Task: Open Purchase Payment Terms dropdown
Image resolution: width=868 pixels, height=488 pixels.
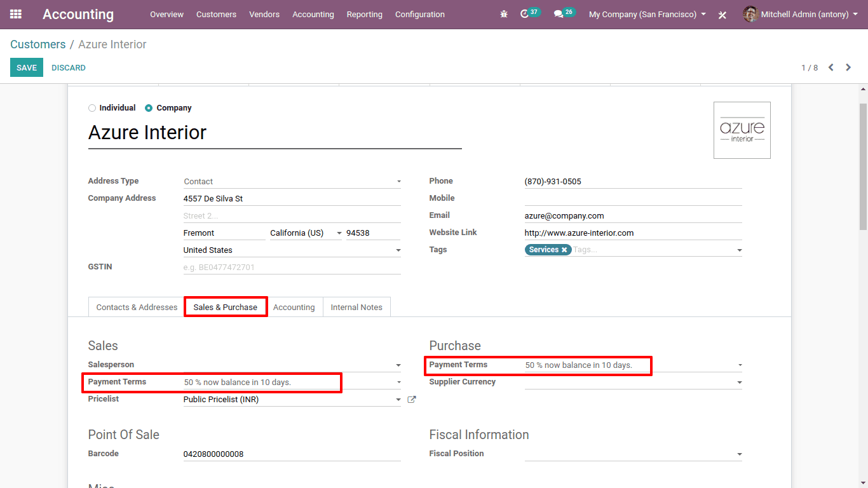Action: (634, 365)
